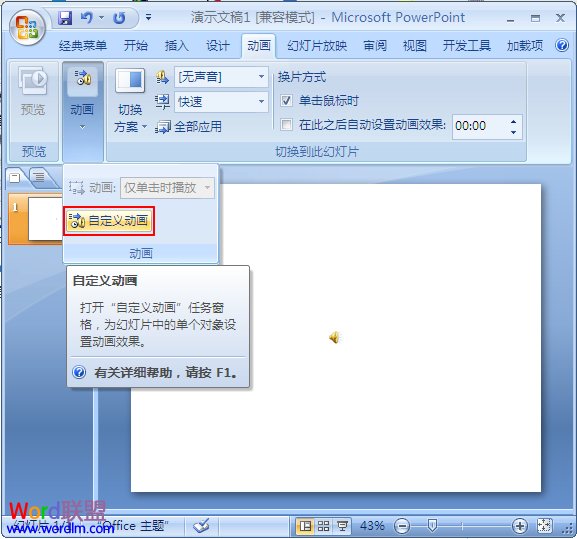Open the Customize Quick Access Toolbar arrow

(148, 17)
